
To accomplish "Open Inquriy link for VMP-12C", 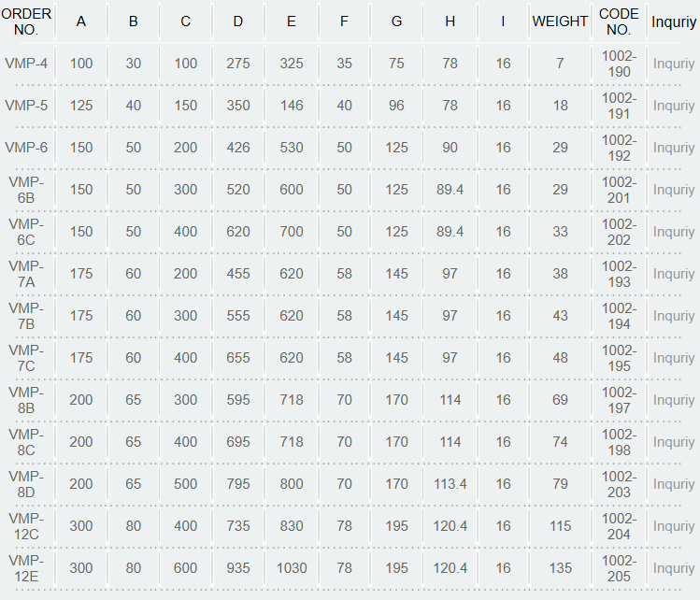I will click(x=673, y=526).
